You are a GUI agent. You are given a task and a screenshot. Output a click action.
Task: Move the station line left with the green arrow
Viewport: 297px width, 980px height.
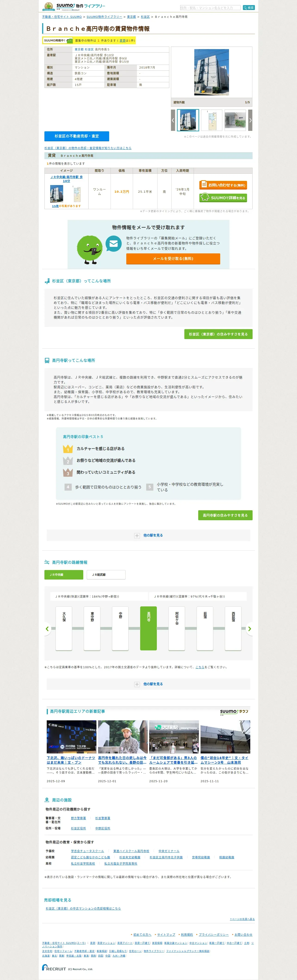coord(47,629)
